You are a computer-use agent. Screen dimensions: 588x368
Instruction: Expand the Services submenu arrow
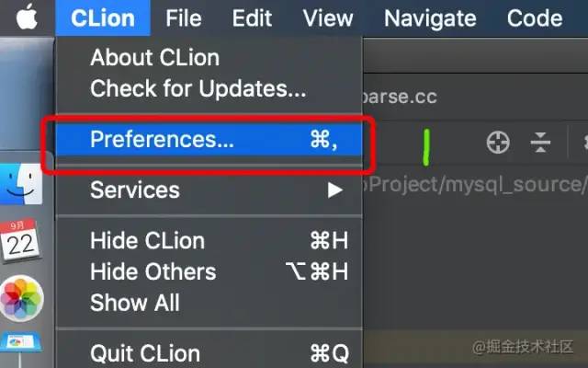pyautogui.click(x=334, y=190)
